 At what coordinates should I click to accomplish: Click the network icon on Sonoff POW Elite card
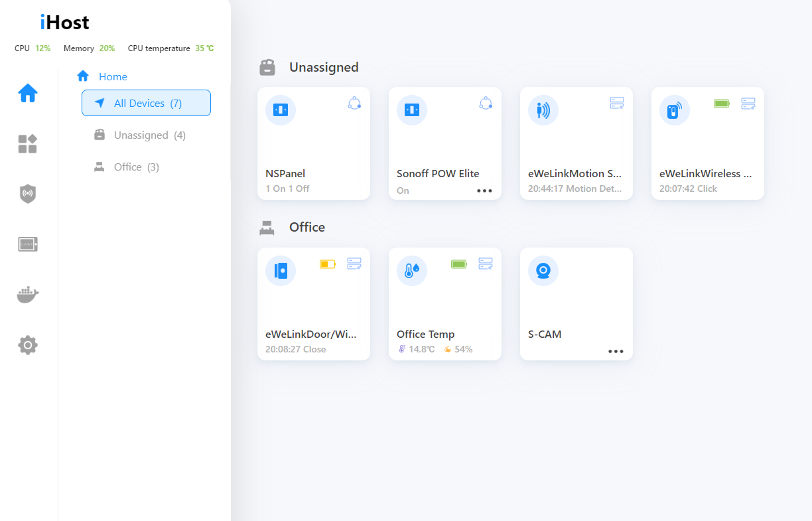click(486, 103)
